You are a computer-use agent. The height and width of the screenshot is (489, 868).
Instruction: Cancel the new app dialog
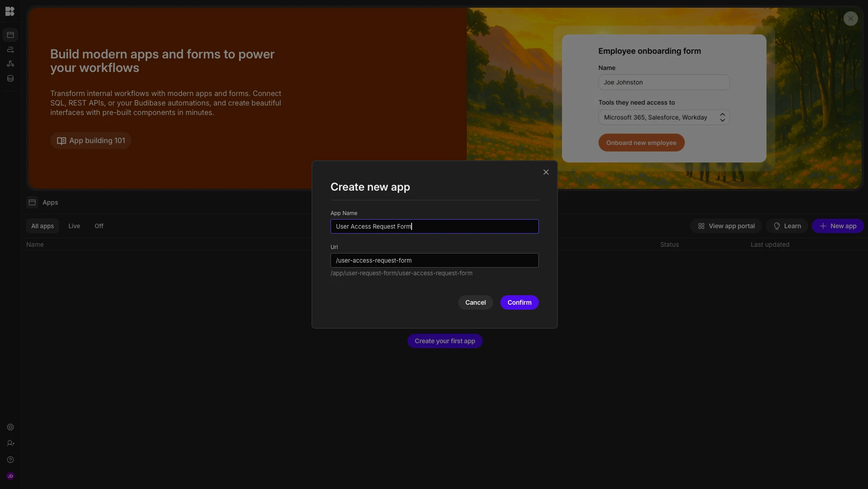click(475, 302)
